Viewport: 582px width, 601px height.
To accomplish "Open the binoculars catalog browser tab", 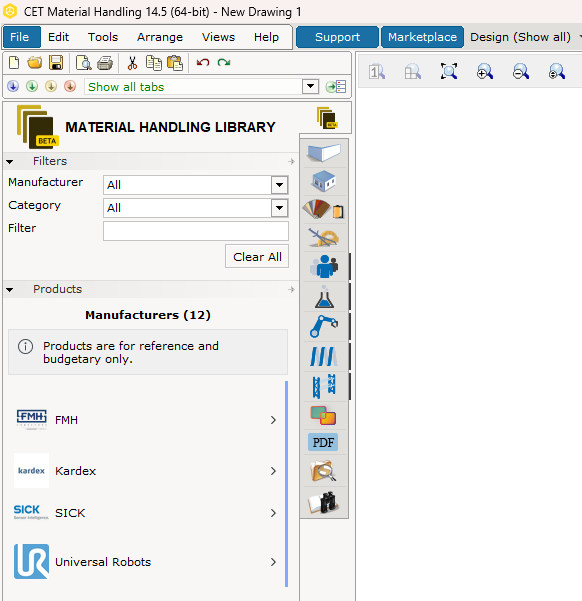I will (x=324, y=502).
